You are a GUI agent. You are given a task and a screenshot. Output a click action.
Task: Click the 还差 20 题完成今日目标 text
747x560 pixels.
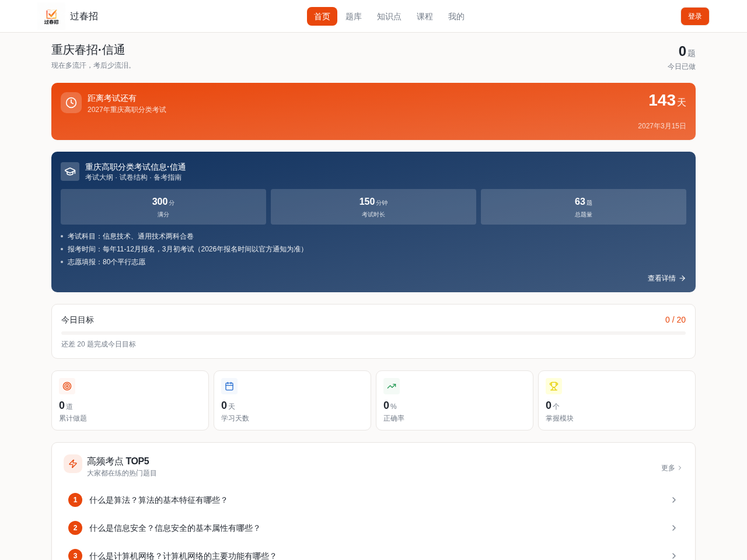point(99,344)
